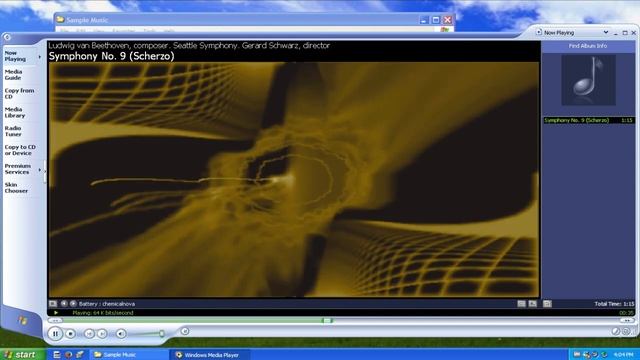This screenshot has width=640, height=360.
Task: Open the Skin Chooser tab
Action: (x=16, y=187)
